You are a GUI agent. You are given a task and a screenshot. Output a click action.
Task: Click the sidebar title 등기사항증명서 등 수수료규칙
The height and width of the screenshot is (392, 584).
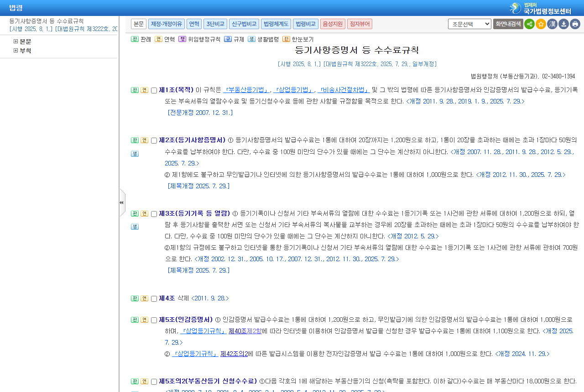click(47, 21)
